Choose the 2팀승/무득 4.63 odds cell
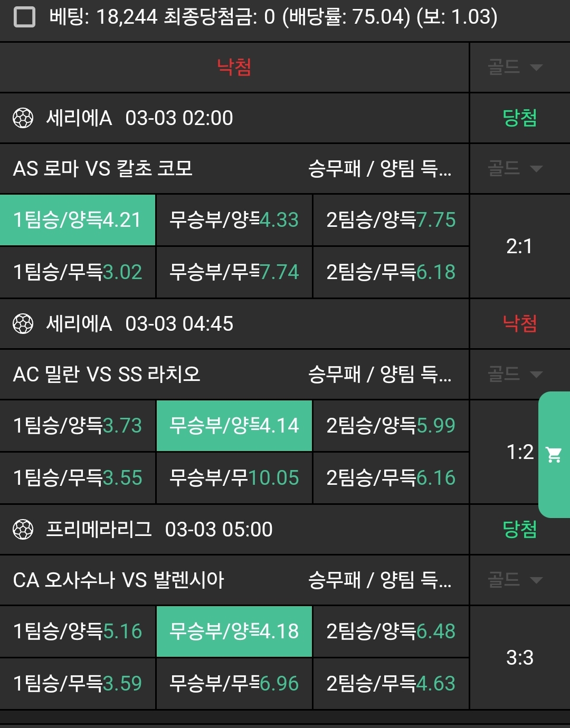The height and width of the screenshot is (728, 570). coord(391,684)
